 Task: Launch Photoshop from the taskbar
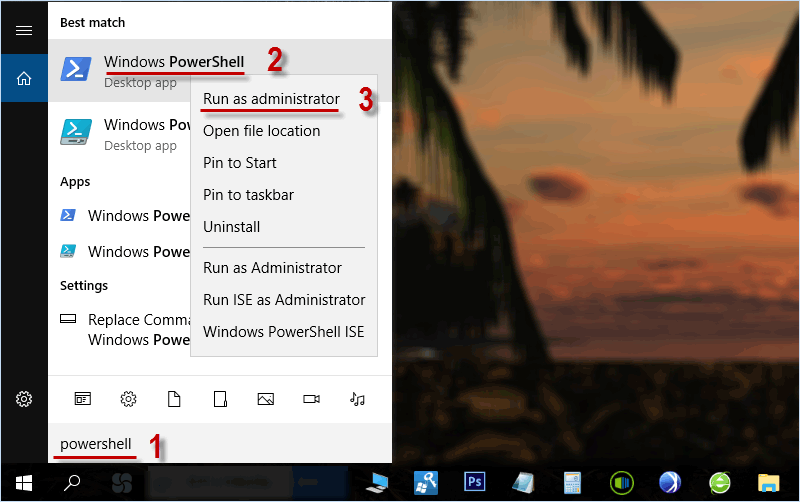(x=474, y=482)
